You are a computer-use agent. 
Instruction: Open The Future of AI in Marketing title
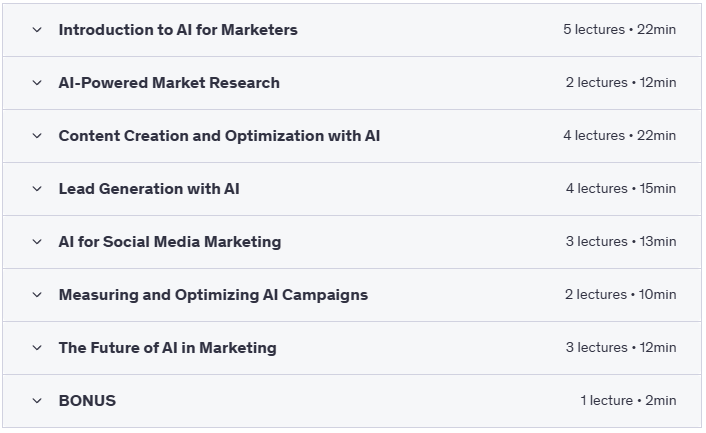pos(167,348)
